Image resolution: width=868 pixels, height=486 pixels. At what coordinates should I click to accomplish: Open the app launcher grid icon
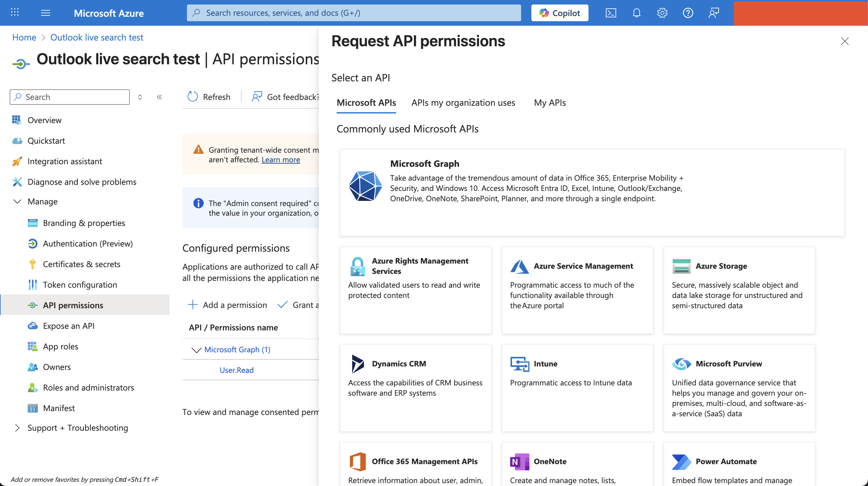tap(14, 13)
